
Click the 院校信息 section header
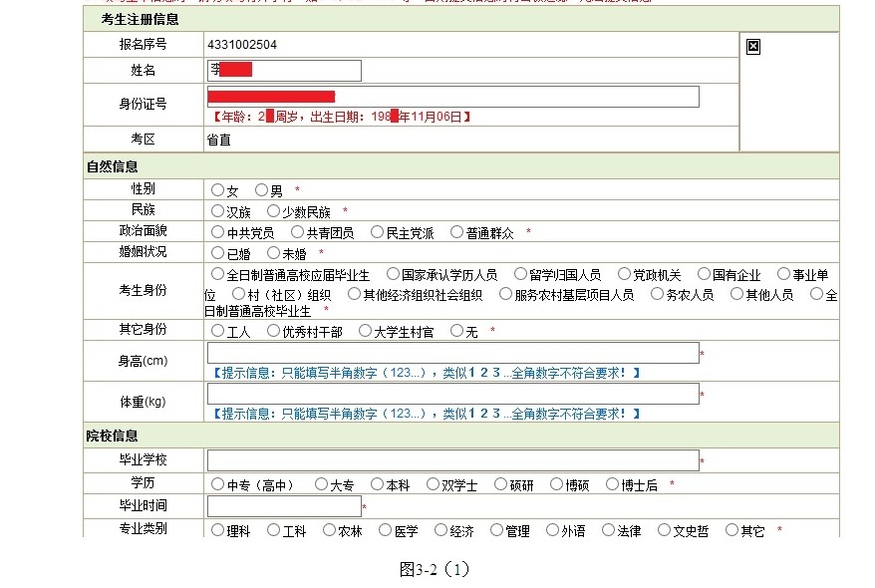point(113,436)
